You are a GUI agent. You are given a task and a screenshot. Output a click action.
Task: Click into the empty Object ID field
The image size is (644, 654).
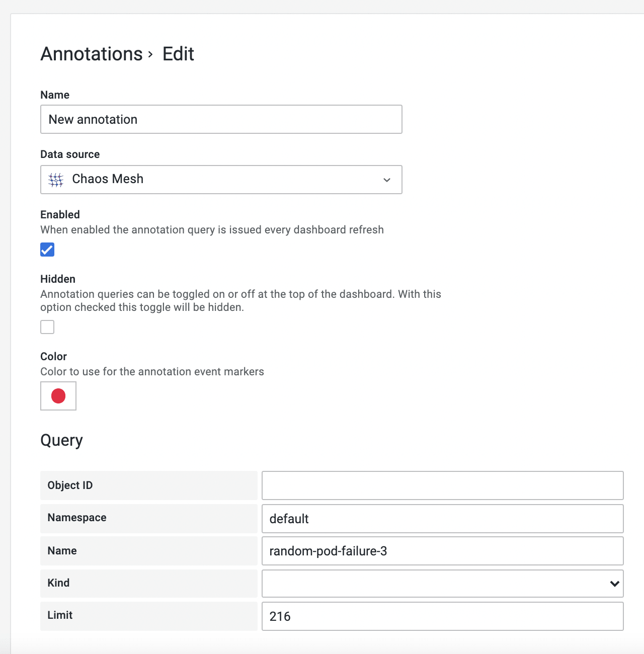[x=442, y=485]
